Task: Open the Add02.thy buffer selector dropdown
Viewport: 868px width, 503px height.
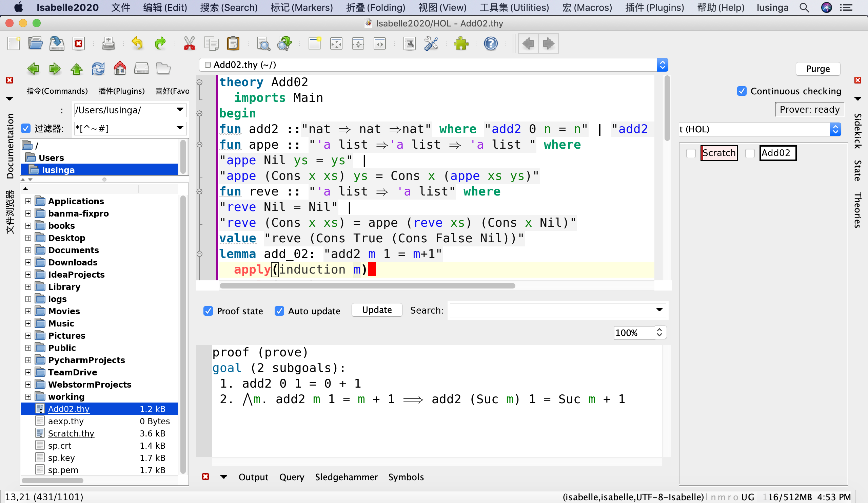Action: [x=663, y=65]
